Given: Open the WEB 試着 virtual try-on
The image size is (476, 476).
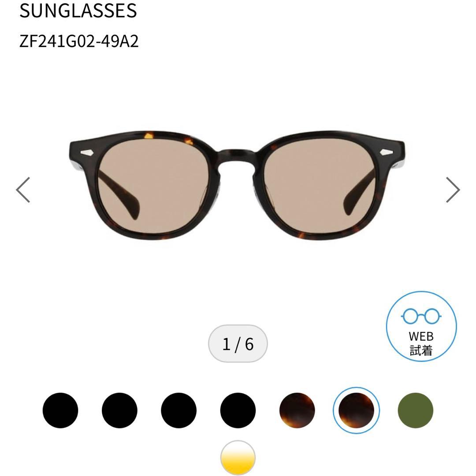Looking at the screenshot, I should coord(421,326).
